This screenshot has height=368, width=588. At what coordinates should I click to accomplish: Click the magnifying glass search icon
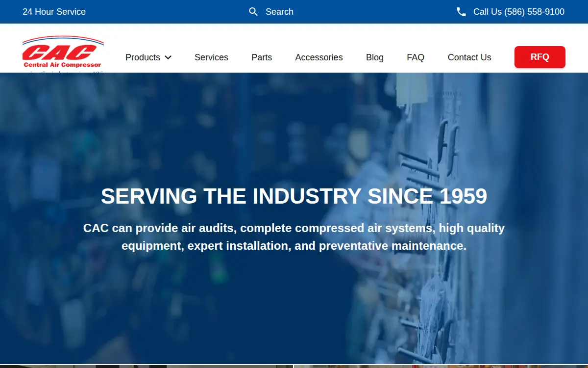tap(253, 12)
